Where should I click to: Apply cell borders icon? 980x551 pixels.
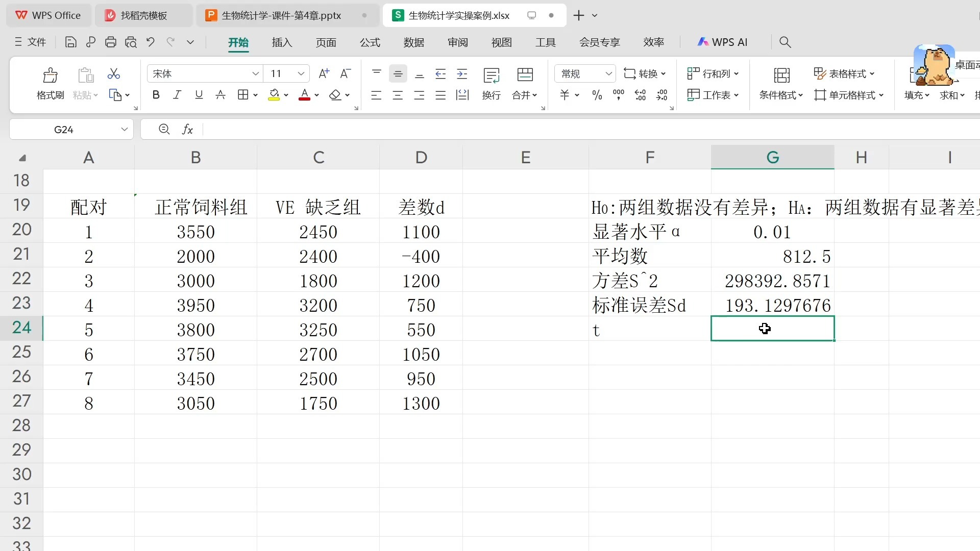coord(243,95)
